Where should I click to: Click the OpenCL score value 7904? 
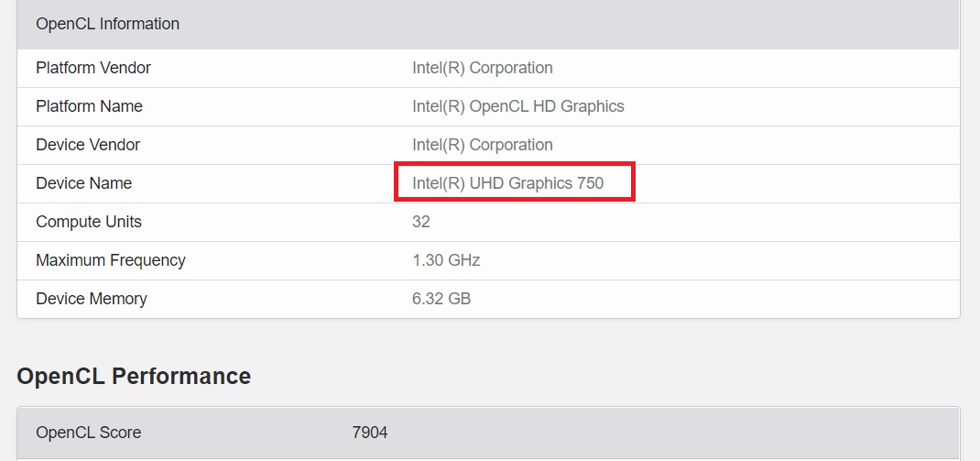370,433
